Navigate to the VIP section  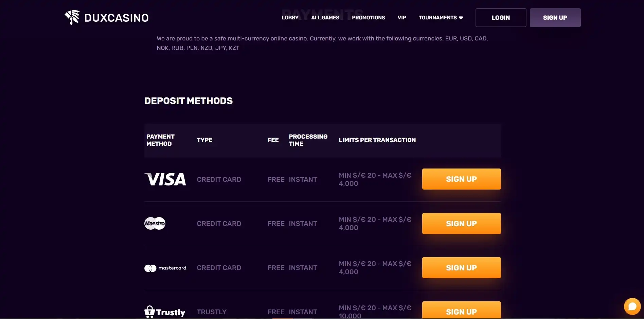402,18
